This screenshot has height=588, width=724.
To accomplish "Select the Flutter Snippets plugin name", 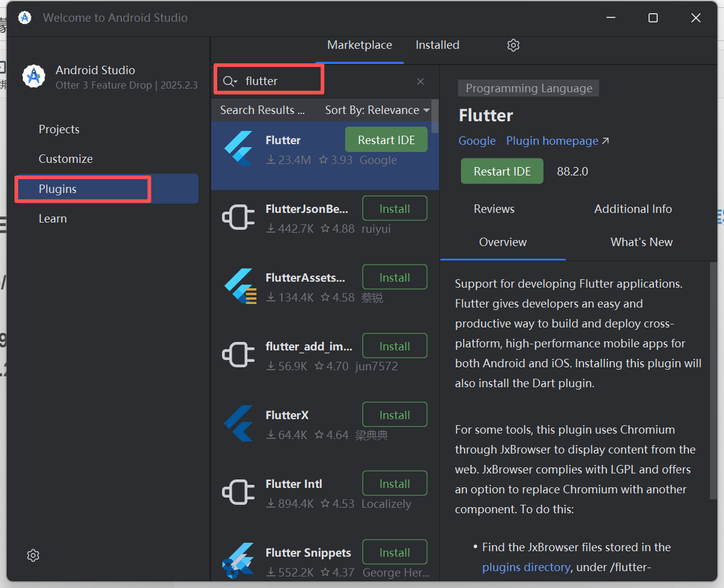I will point(308,552).
